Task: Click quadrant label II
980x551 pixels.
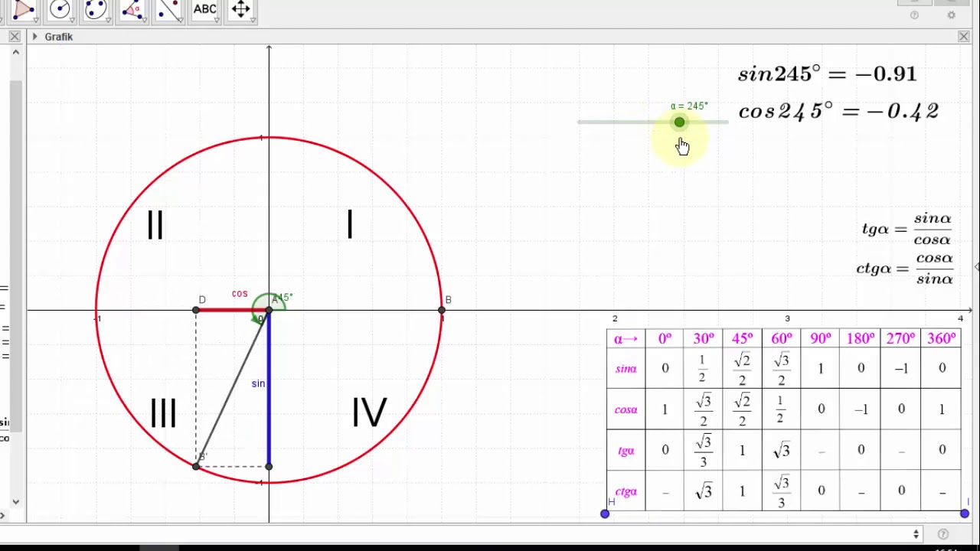Action: coord(155,225)
